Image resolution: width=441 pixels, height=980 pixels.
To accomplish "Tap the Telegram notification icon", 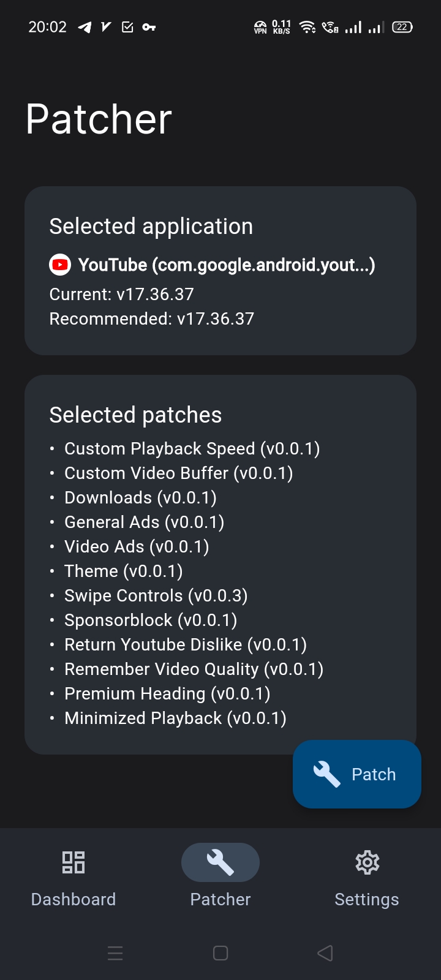I will tap(83, 27).
